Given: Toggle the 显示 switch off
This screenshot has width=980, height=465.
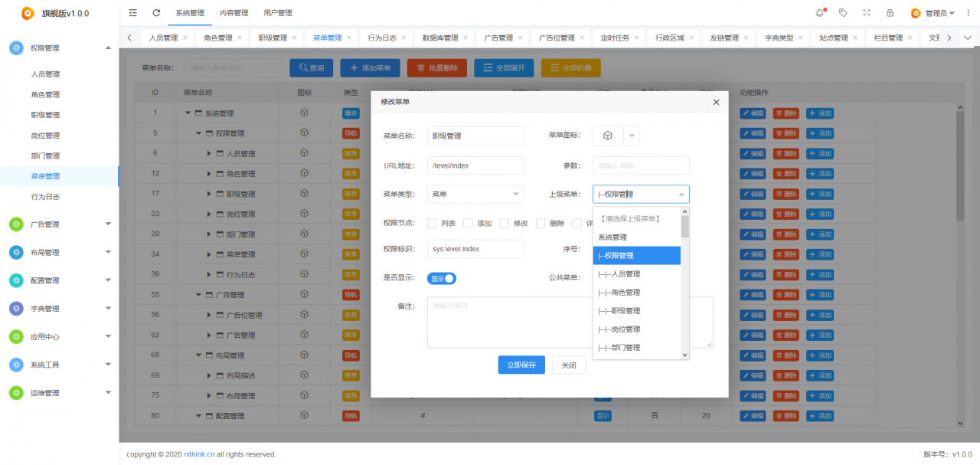Looking at the screenshot, I should point(442,279).
